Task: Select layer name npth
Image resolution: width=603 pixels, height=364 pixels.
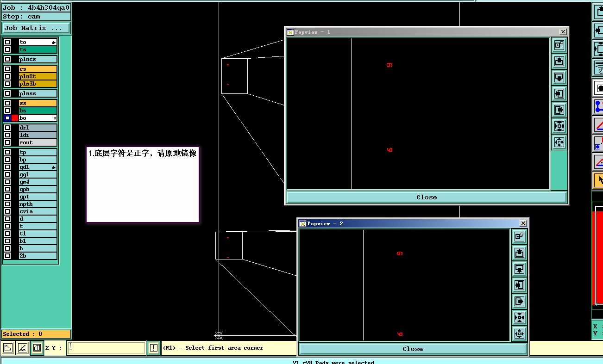Action: click(38, 204)
